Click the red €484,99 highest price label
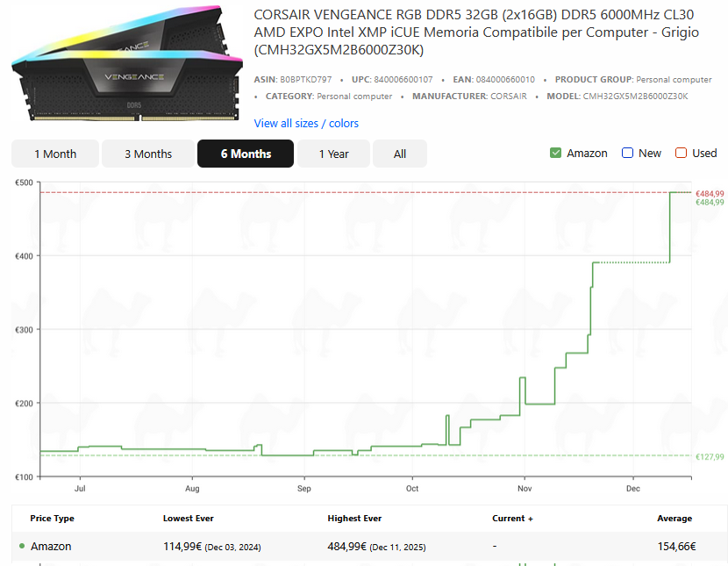728x566 pixels. pyautogui.click(x=710, y=193)
